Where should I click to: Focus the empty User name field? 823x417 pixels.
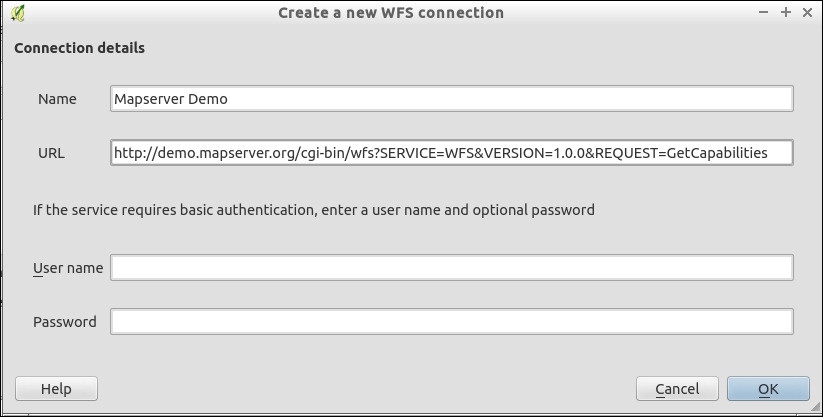coord(451,268)
